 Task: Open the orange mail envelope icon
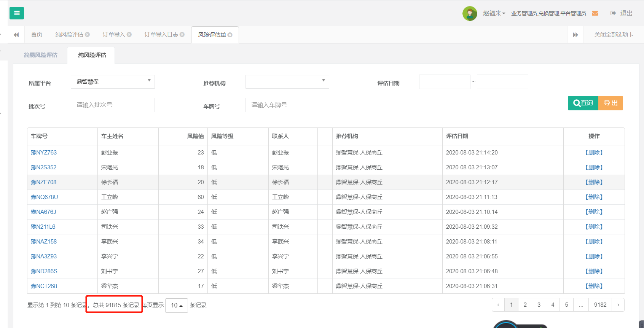click(595, 13)
